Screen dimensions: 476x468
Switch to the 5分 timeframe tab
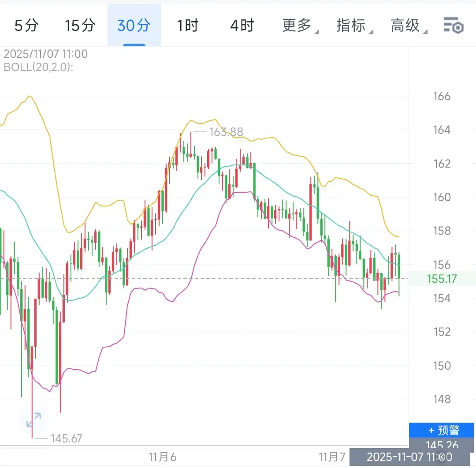point(27,25)
